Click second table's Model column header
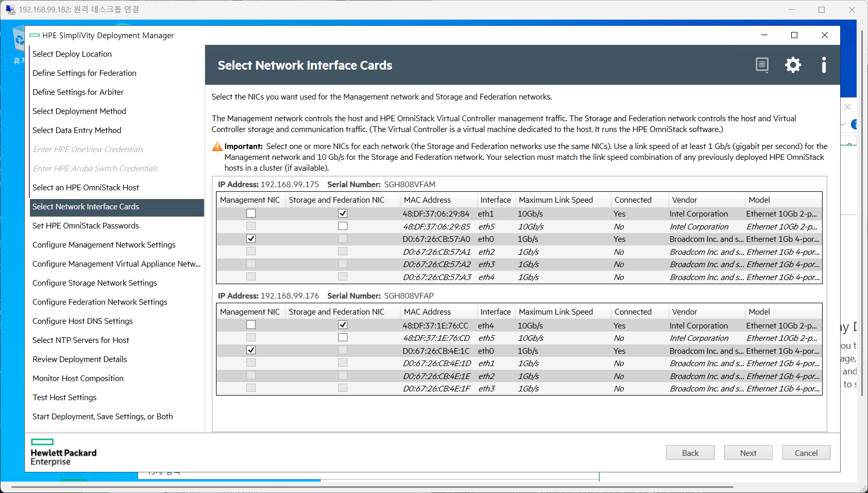 point(783,312)
